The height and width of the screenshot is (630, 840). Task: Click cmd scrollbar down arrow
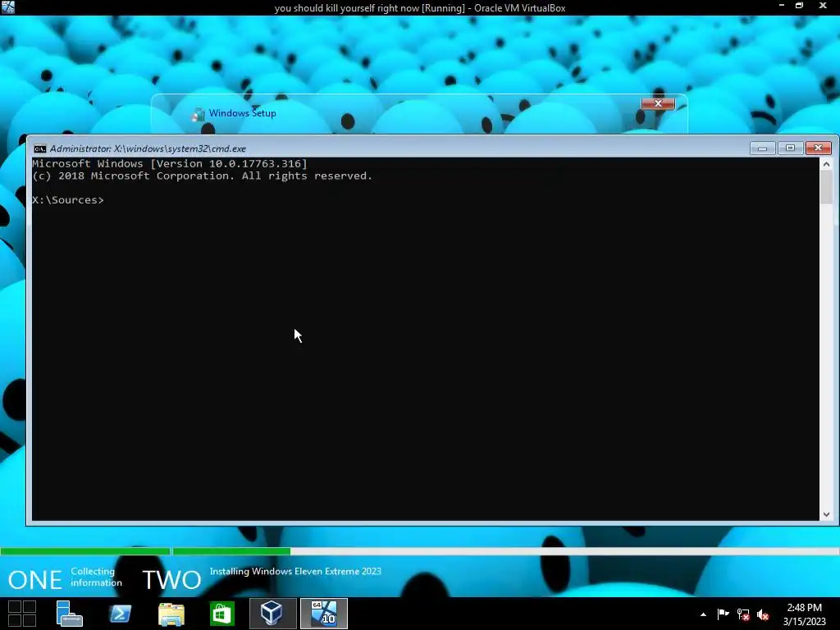(826, 514)
